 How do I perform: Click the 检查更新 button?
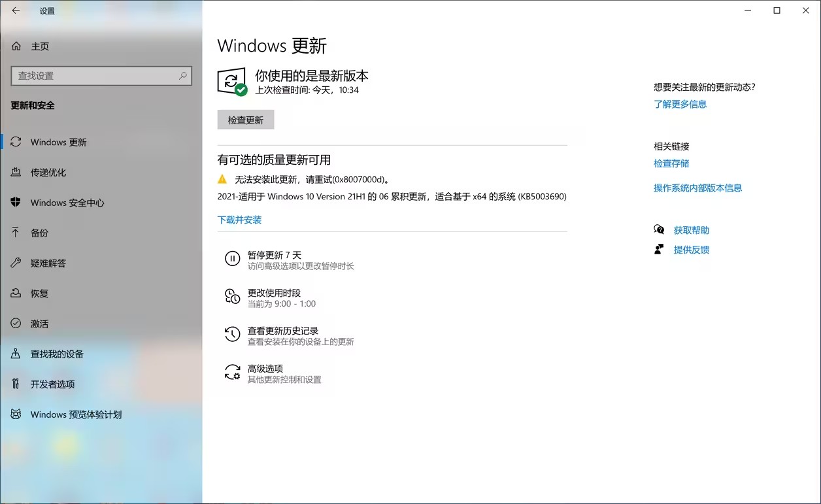246,120
